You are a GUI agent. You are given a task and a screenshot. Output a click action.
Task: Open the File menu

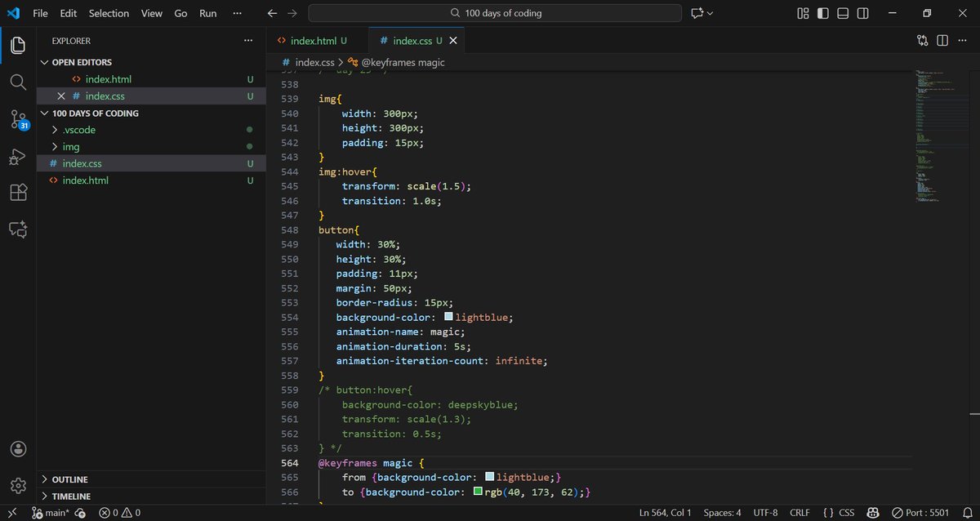click(x=40, y=13)
